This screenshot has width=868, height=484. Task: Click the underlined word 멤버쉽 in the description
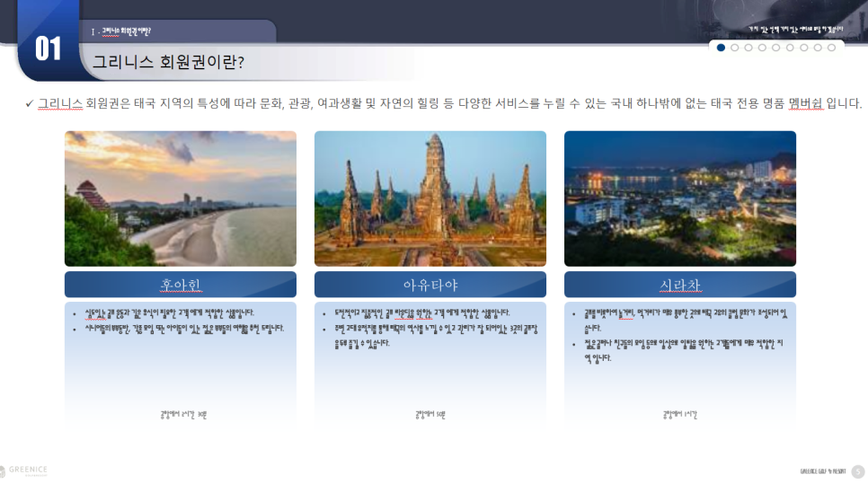805,103
